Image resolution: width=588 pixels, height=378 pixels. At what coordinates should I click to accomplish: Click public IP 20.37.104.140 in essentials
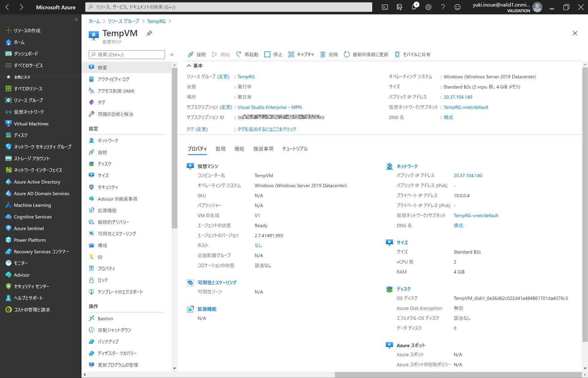click(458, 97)
